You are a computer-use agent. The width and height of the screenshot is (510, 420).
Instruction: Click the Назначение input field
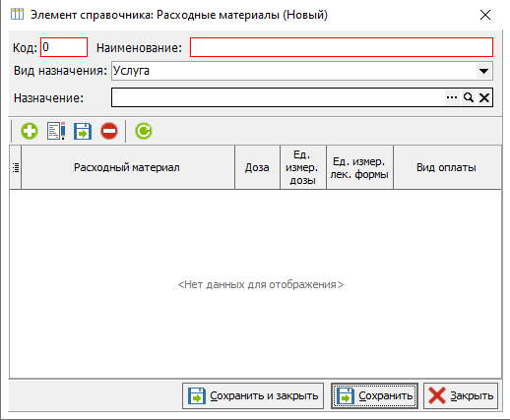click(278, 97)
